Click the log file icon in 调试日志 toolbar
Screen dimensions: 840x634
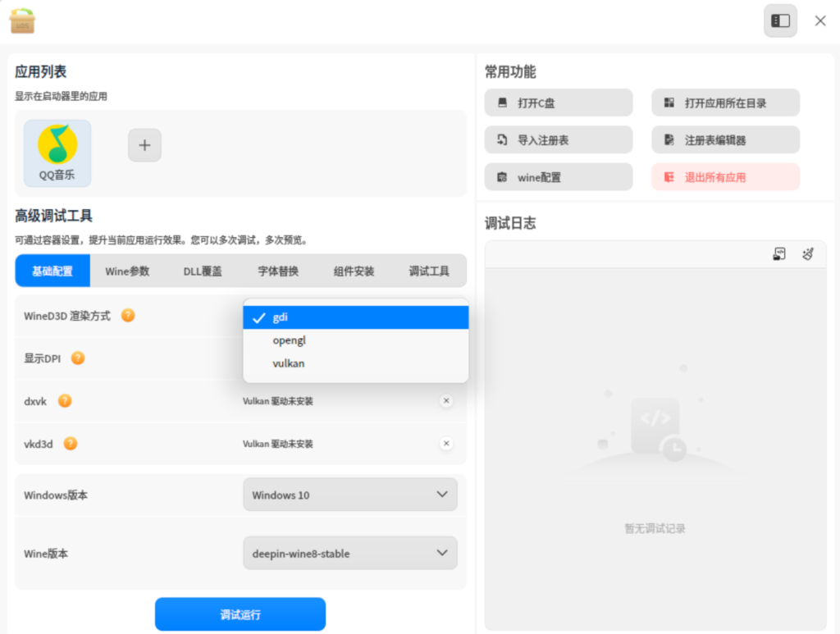coord(779,253)
